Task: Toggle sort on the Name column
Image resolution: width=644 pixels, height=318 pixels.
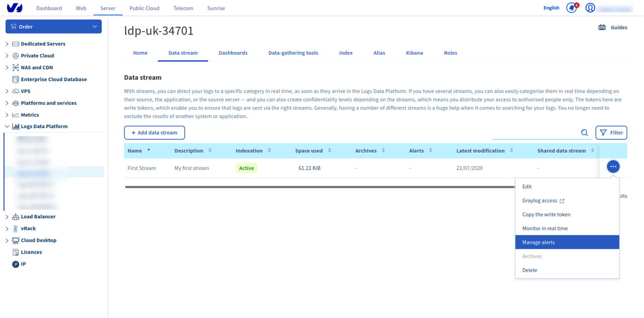Action: click(x=149, y=151)
